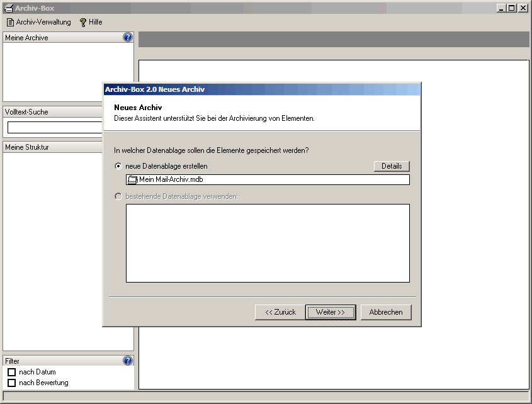Click the database icon beside Mein Mail-Archiv.mdb

[132, 179]
